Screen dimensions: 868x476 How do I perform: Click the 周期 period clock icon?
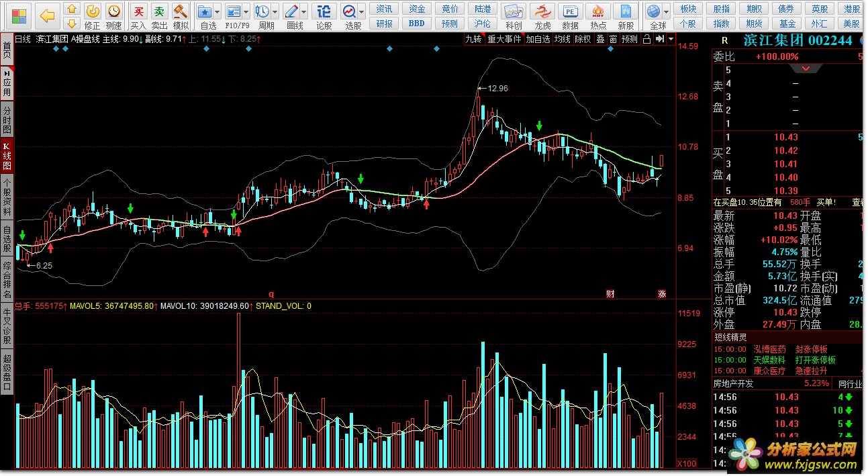[x=262, y=11]
